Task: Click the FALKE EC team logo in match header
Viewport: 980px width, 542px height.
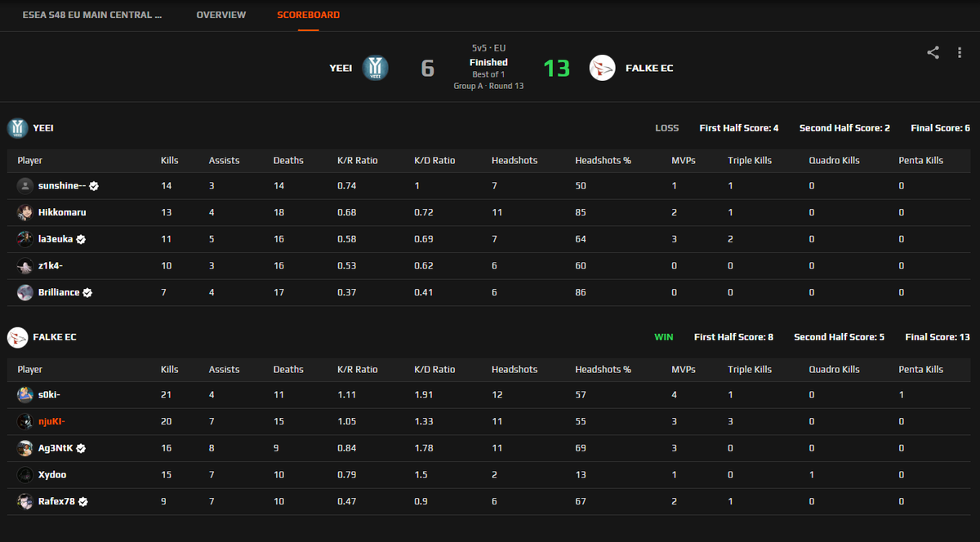Action: [x=603, y=68]
